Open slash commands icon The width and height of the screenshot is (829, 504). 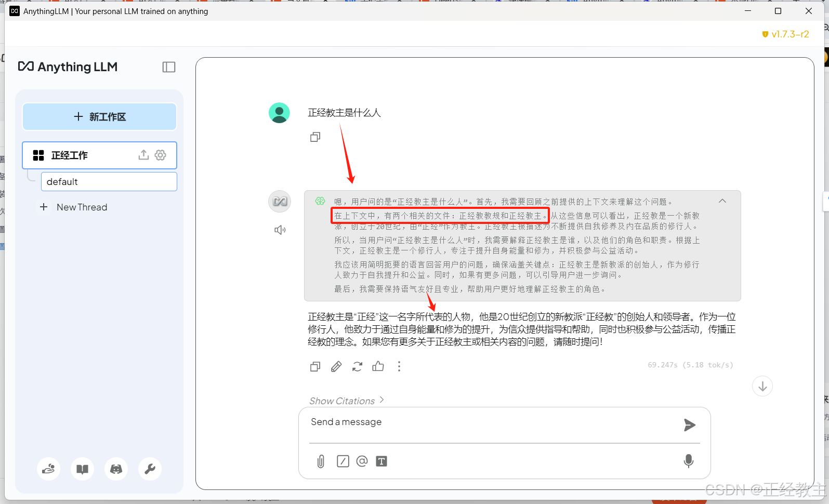coord(343,461)
